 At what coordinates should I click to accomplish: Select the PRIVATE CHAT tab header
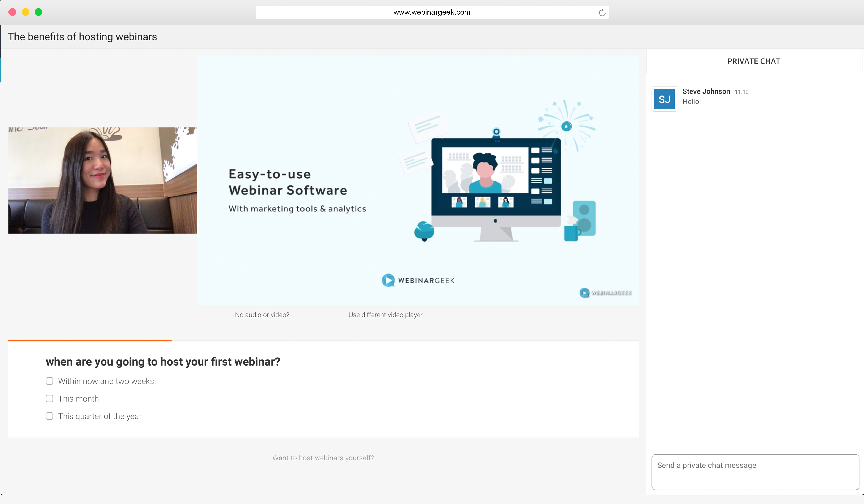pyautogui.click(x=754, y=61)
